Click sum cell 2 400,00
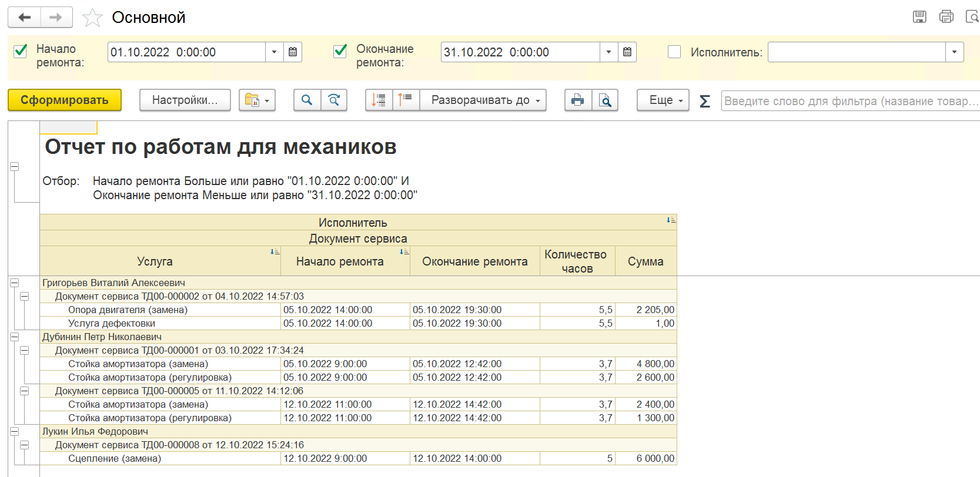This screenshot has width=980, height=477. [646, 404]
